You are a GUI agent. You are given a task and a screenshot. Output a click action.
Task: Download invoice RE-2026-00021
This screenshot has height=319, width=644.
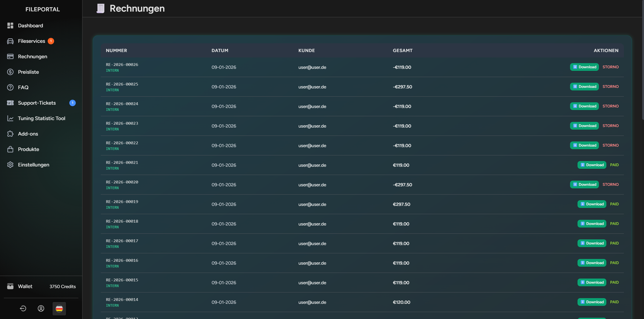592,165
